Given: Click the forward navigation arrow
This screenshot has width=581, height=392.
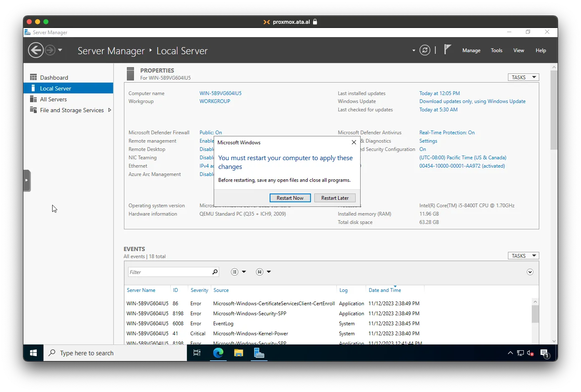Looking at the screenshot, I should [x=50, y=50].
